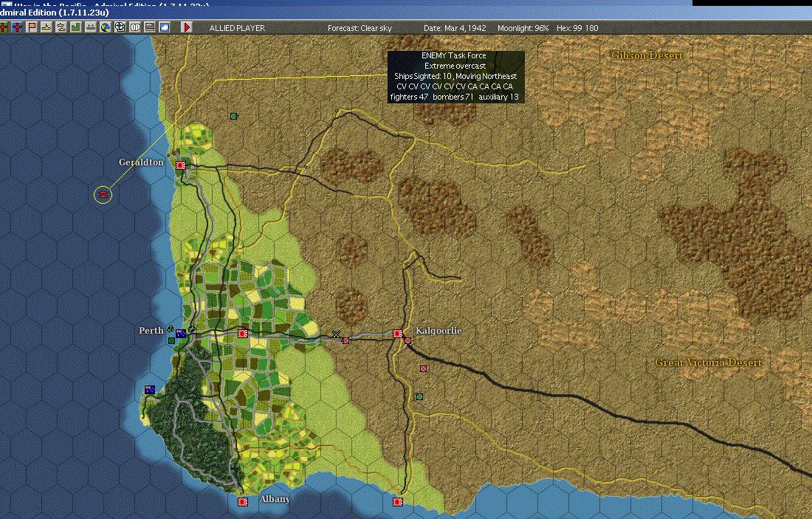Click the green ship silhouette toolbar icon
The image size is (812, 519).
(x=91, y=27)
